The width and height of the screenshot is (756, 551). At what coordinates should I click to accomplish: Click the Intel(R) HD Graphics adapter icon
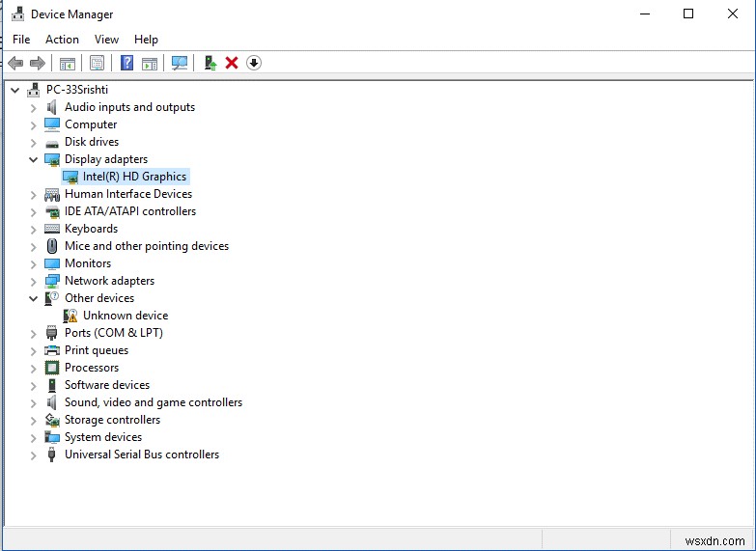tap(70, 177)
